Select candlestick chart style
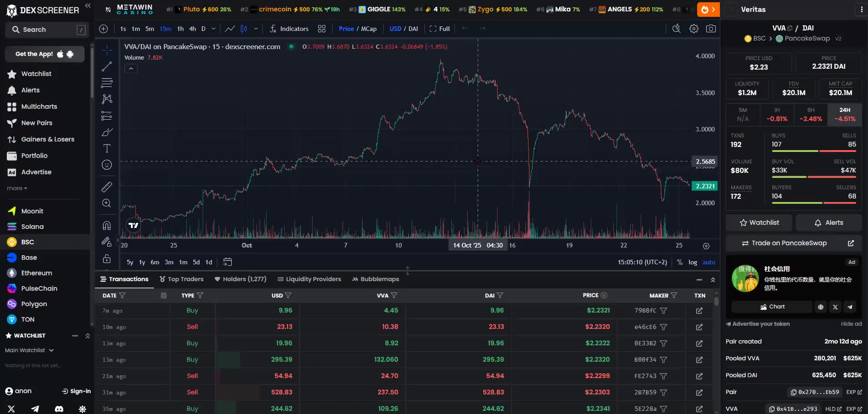The image size is (868, 414). point(244,29)
